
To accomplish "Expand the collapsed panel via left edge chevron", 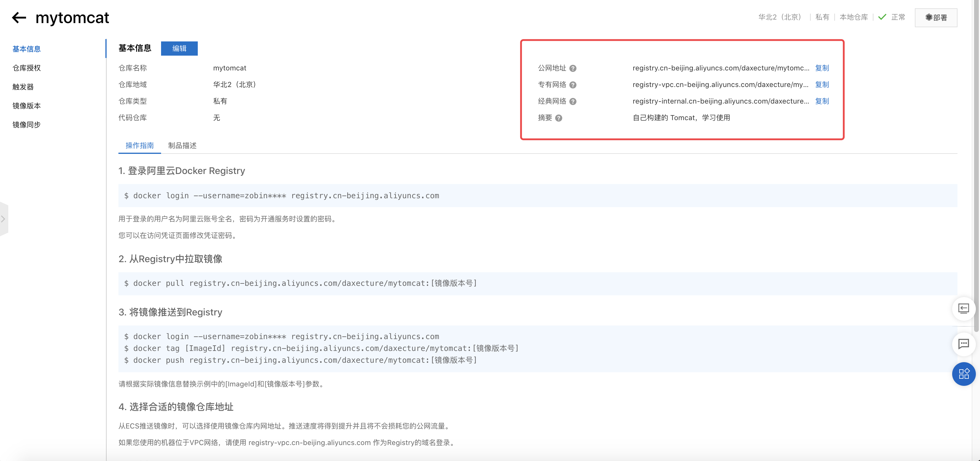I will coord(3,219).
